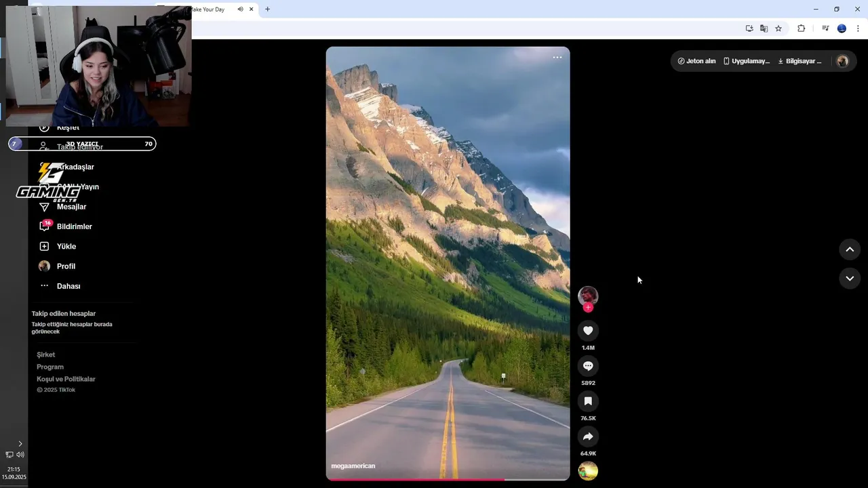868x488 pixels.
Task: Click the megaamerican username on video
Action: [x=353, y=466]
